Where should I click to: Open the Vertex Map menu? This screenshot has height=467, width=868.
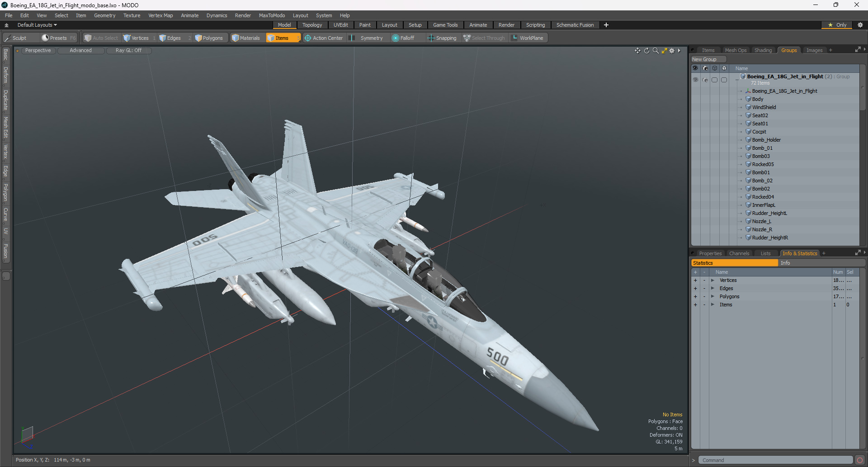click(x=160, y=15)
